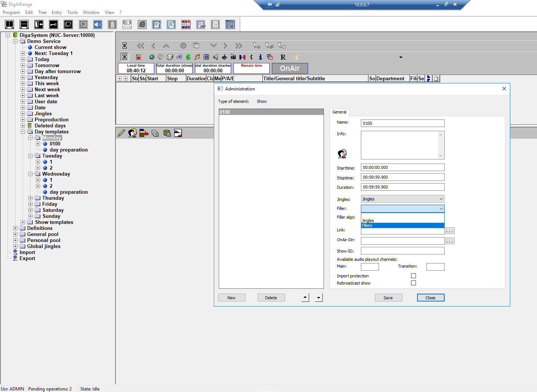Click the key icon in top toolbar
This screenshot has height=392, width=537.
(54, 25)
